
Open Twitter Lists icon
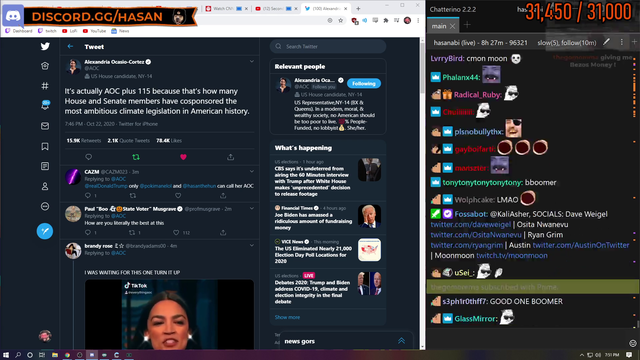(45, 166)
